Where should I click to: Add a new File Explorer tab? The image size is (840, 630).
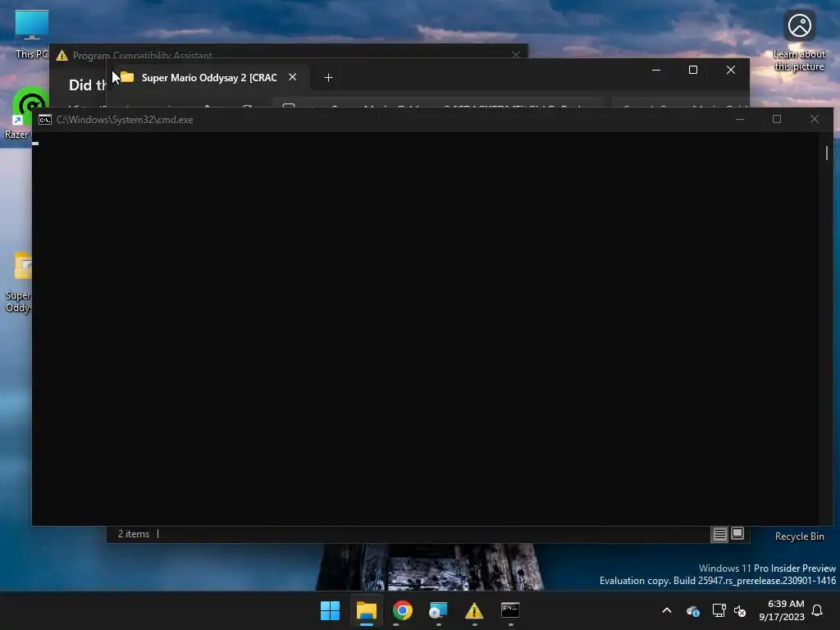click(328, 78)
